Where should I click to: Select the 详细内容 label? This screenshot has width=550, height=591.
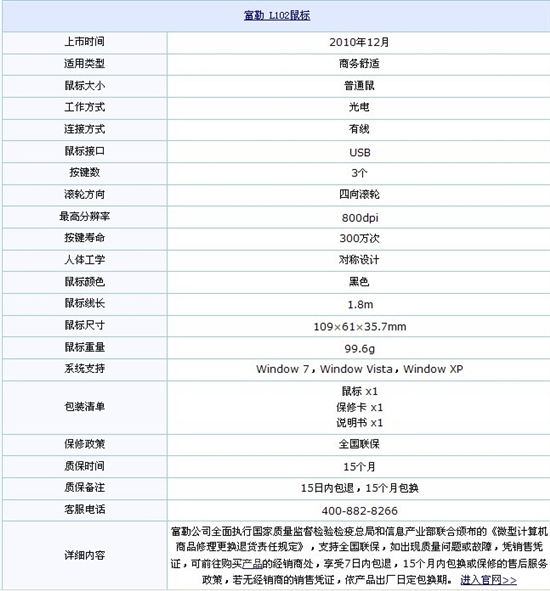(84, 555)
